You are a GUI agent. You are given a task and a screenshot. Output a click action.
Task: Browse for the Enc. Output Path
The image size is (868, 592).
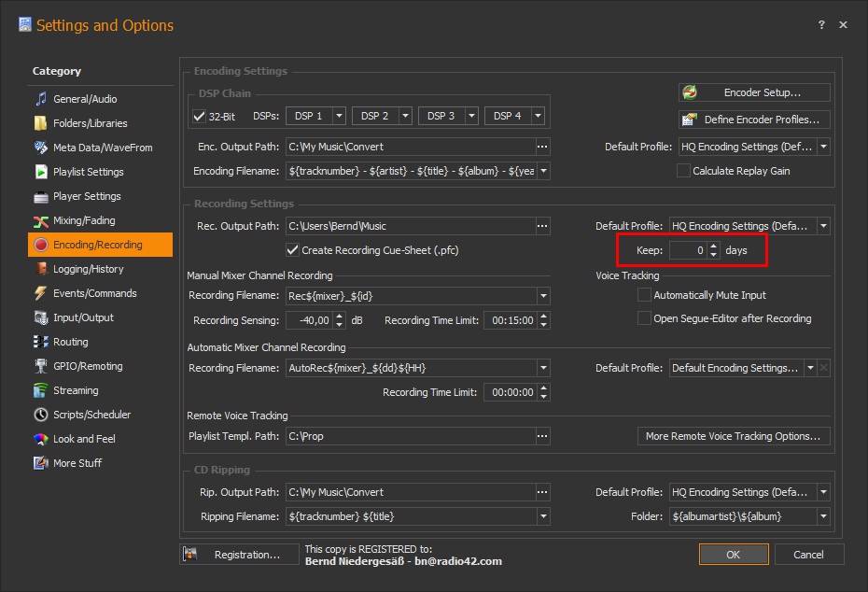542,147
